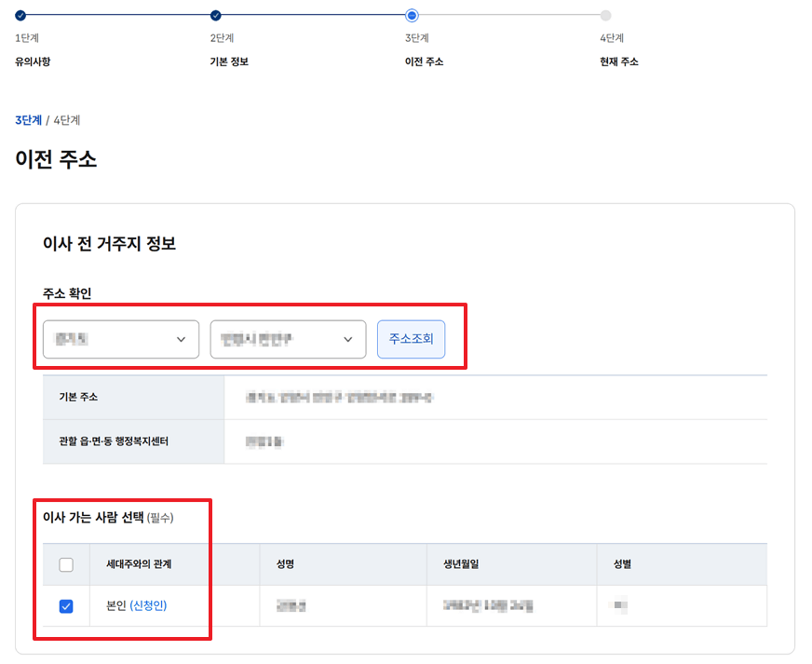Click the progress line between 3단계 and 4단계

(509, 16)
